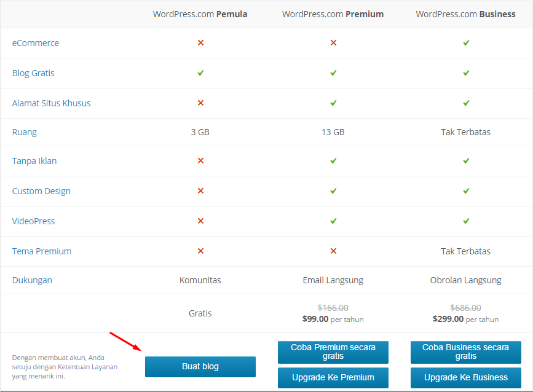Click the red X under Pemula Custom Design
This screenshot has height=392, width=533.
[200, 191]
